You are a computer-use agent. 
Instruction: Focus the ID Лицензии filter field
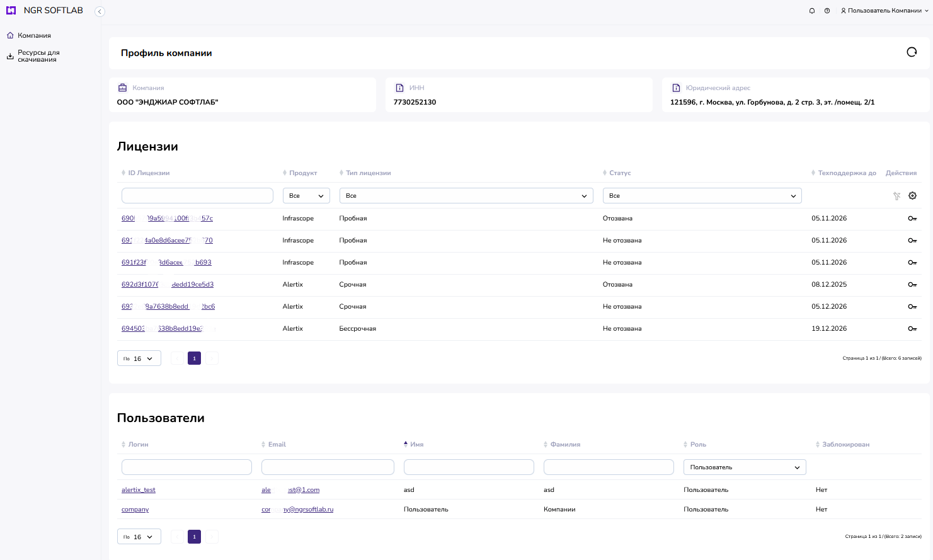click(197, 196)
